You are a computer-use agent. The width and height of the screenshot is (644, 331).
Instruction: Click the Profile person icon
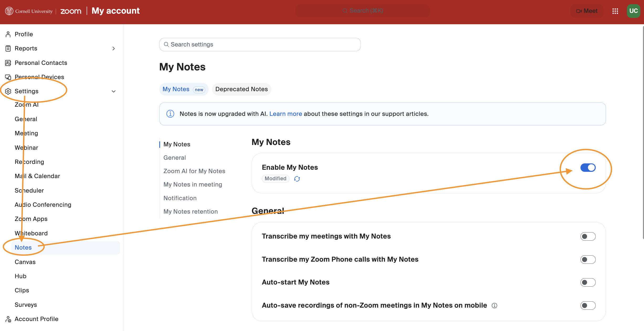pos(8,34)
